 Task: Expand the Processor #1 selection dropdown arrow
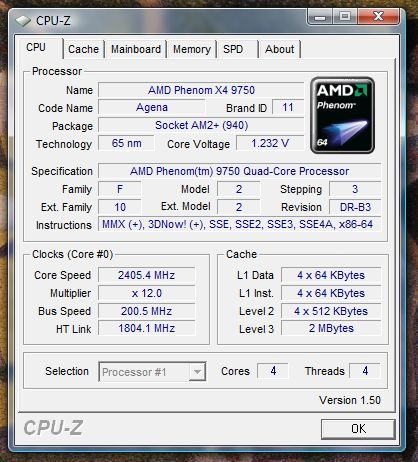click(197, 372)
